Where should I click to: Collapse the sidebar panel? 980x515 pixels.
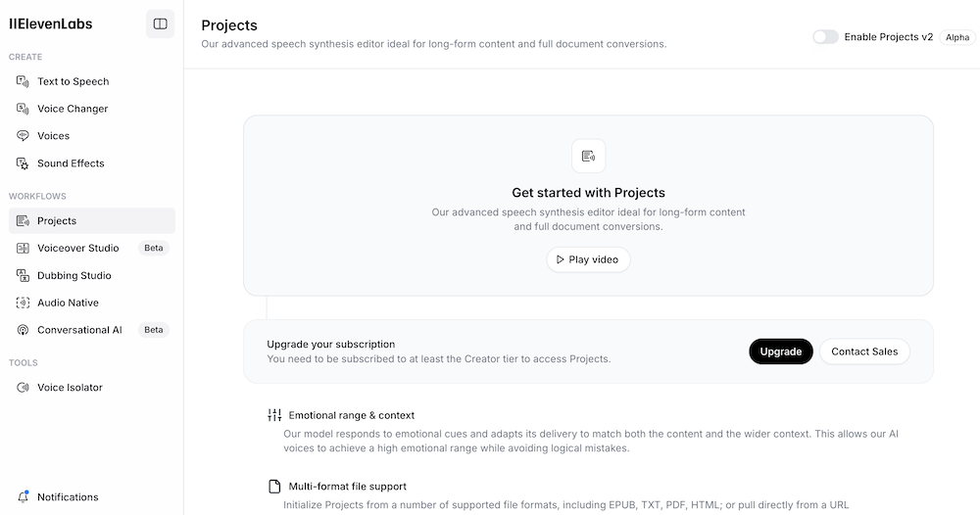[x=160, y=23]
